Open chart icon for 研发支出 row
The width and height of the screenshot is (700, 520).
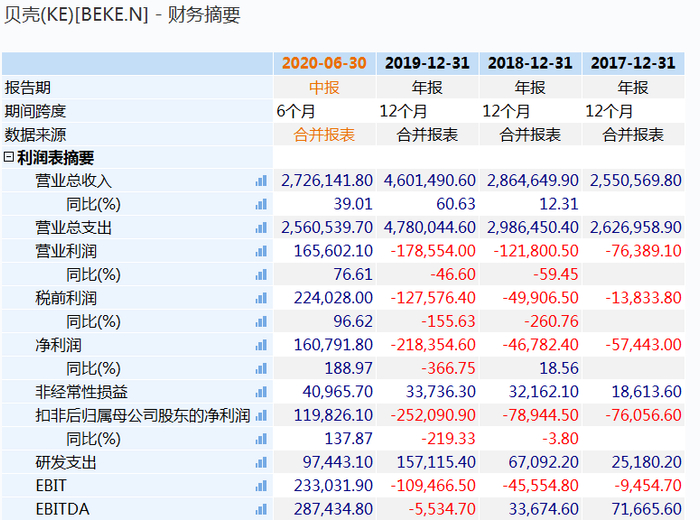261,462
